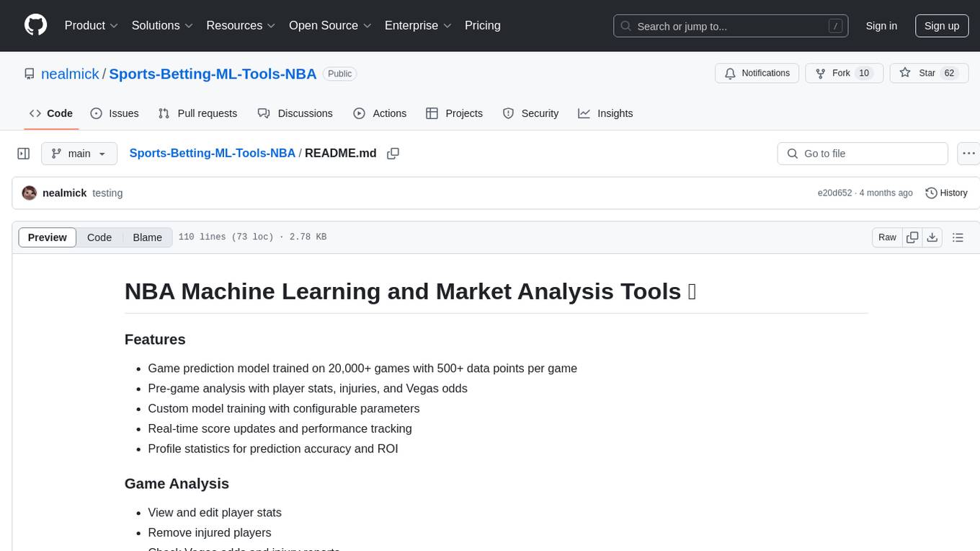Open the Raw file view

(x=887, y=237)
